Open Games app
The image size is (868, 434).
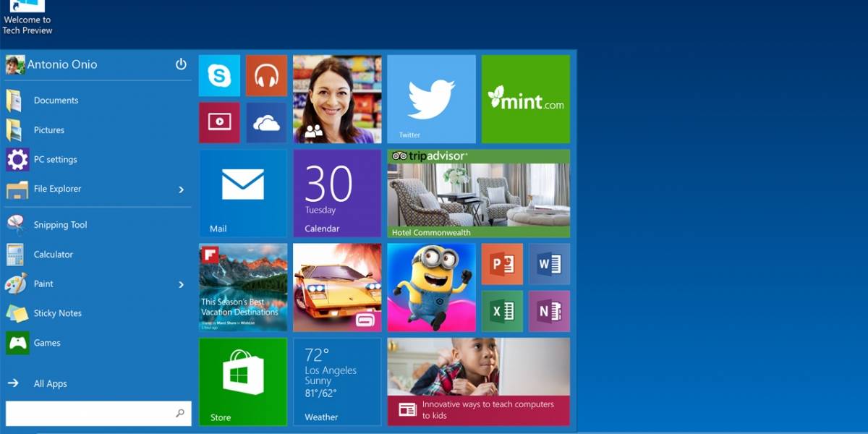tap(98, 343)
